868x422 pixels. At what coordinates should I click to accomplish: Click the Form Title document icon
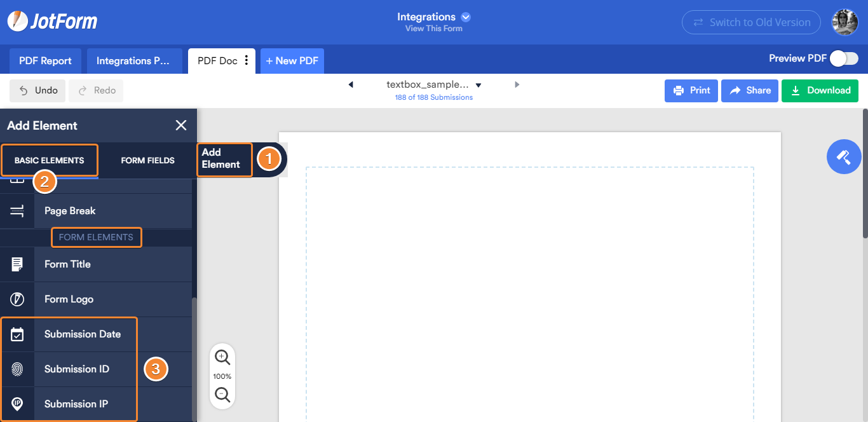(x=17, y=264)
